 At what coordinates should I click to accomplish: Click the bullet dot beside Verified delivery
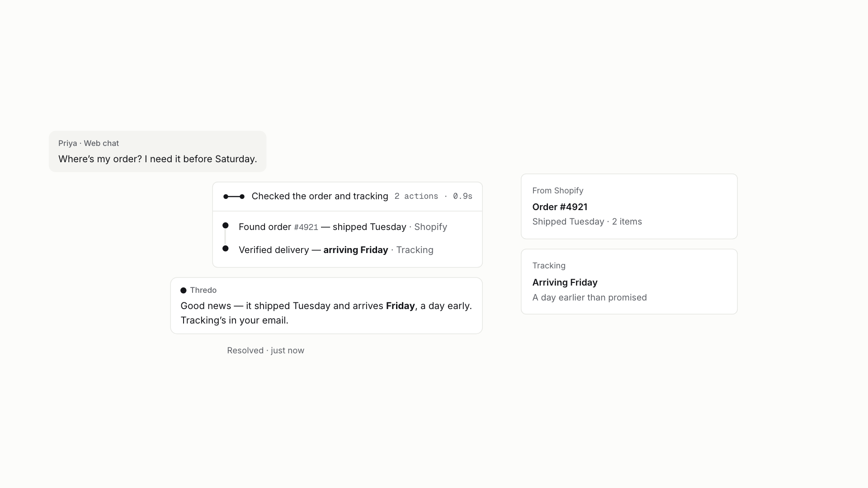click(x=226, y=249)
